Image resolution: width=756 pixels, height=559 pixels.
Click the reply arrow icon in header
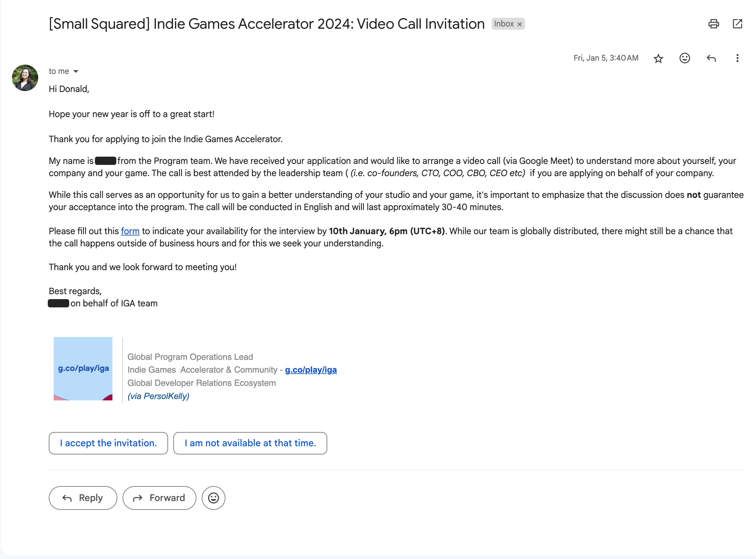tap(711, 58)
